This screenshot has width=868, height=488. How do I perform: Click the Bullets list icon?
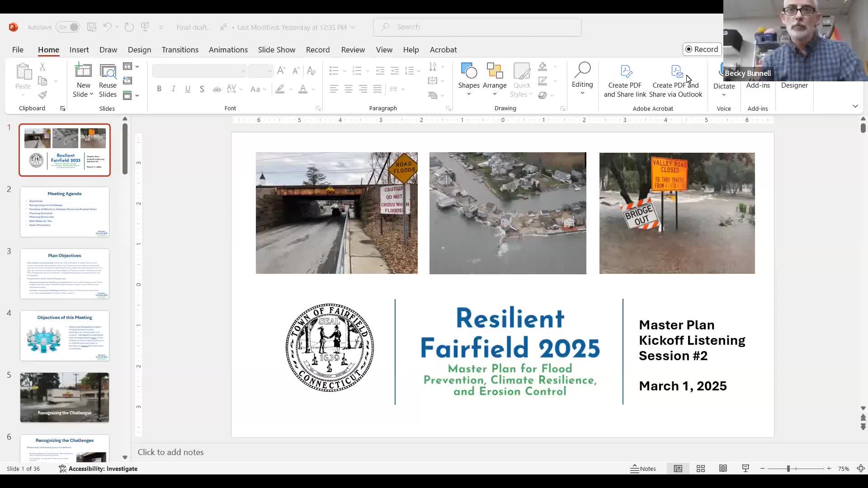tap(334, 70)
